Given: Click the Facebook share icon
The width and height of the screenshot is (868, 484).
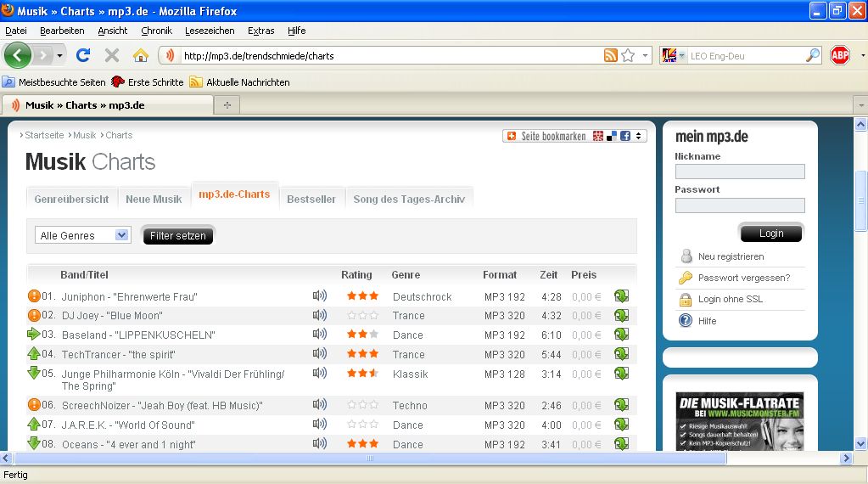Looking at the screenshot, I should 625,136.
